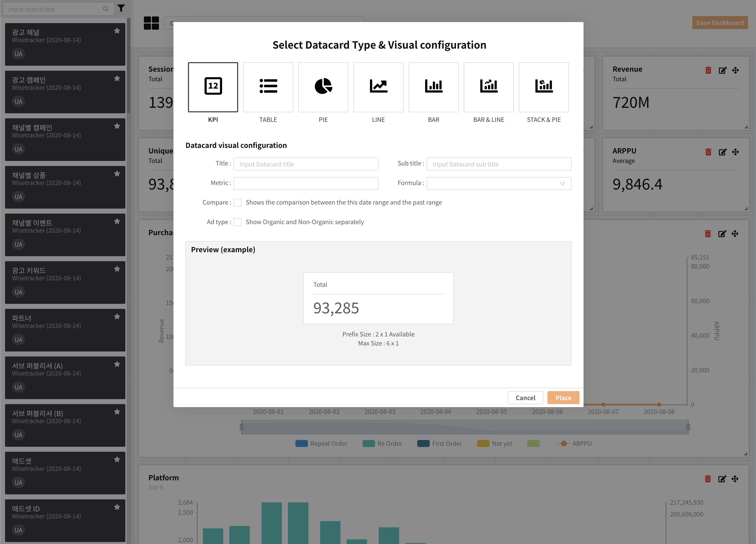Image resolution: width=756 pixels, height=544 pixels.
Task: Pick the PIE chart datacard icon
Action: (323, 87)
